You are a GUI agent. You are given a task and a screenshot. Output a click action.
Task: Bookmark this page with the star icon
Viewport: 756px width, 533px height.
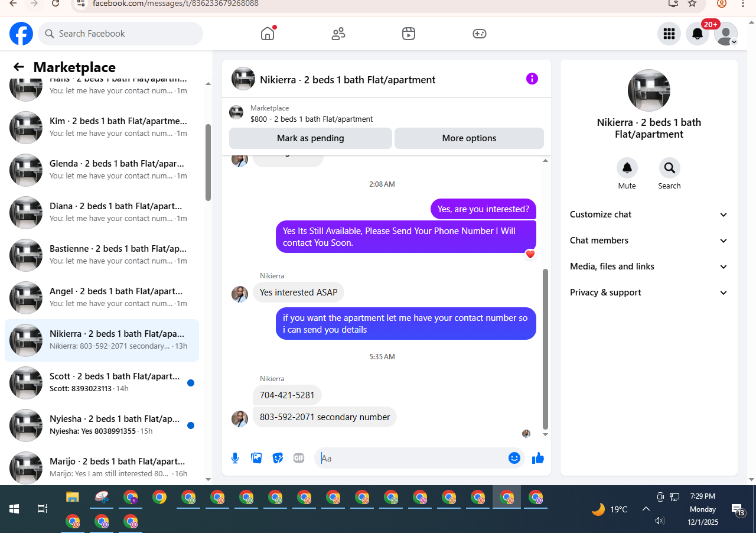692,4
